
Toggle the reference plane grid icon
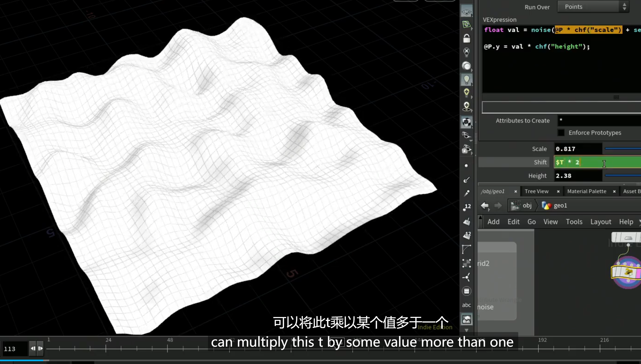466,11
